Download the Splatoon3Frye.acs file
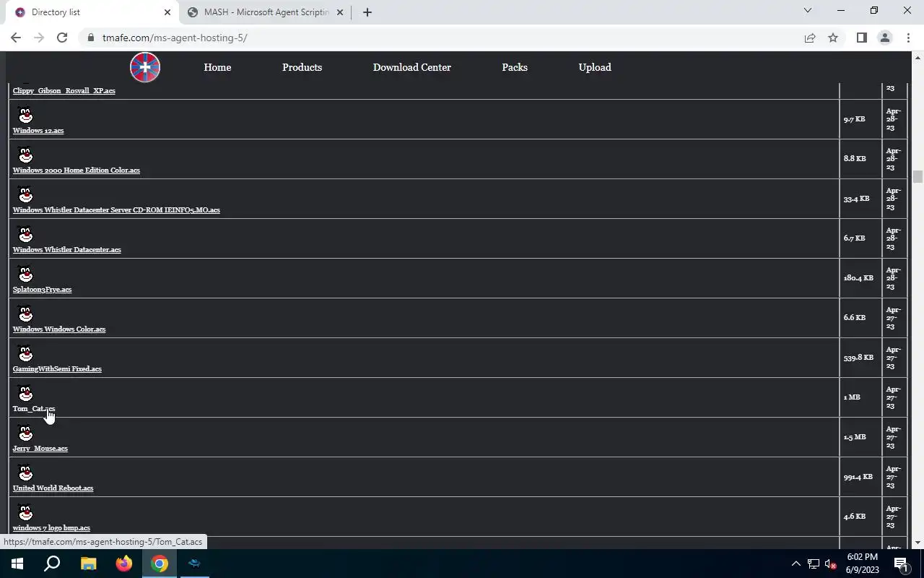 (42, 290)
